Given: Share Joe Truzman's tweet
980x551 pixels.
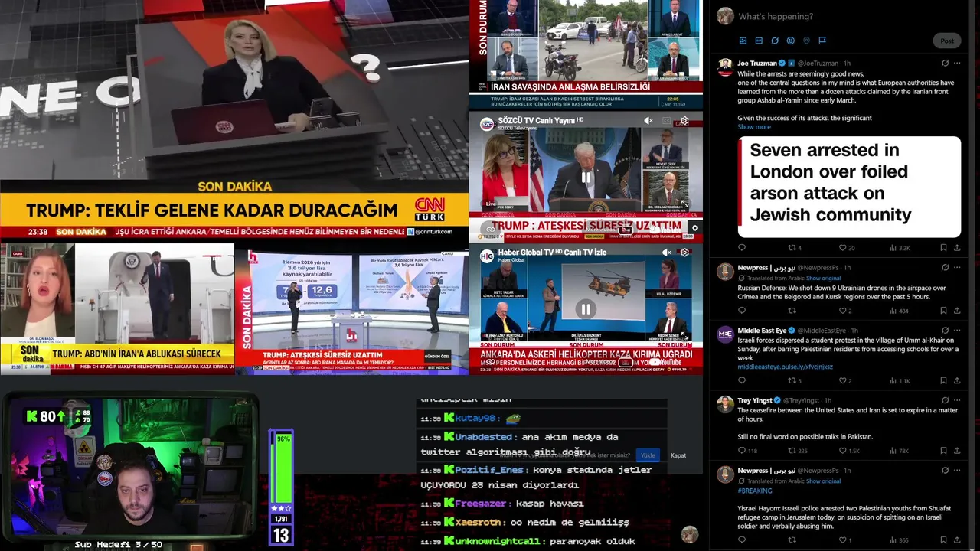Looking at the screenshot, I should click(957, 248).
